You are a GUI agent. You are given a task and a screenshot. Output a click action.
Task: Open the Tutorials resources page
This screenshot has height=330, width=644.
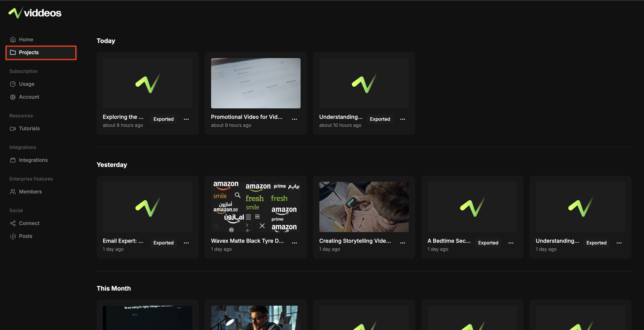[x=29, y=128]
